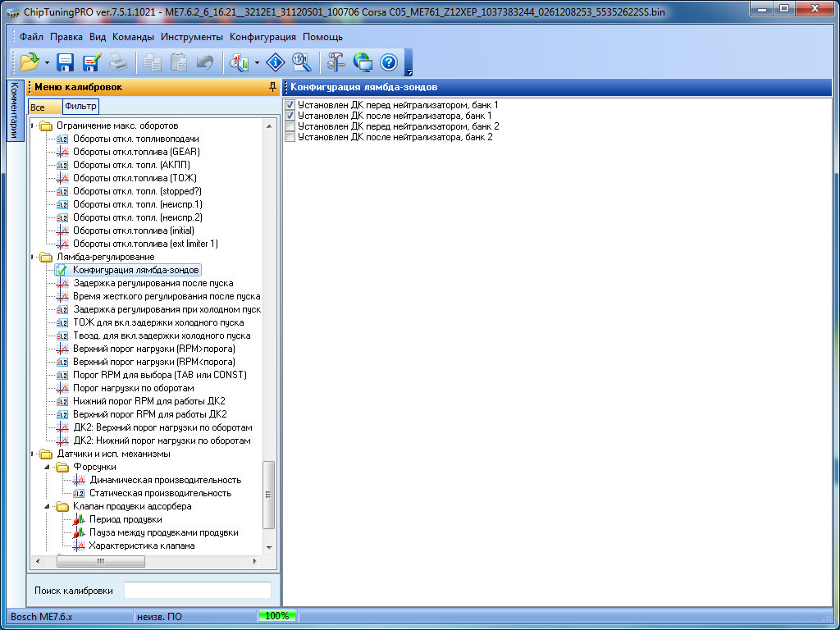Open the info diamond icon in toolbar
The width and height of the screenshot is (840, 630).
click(x=275, y=62)
